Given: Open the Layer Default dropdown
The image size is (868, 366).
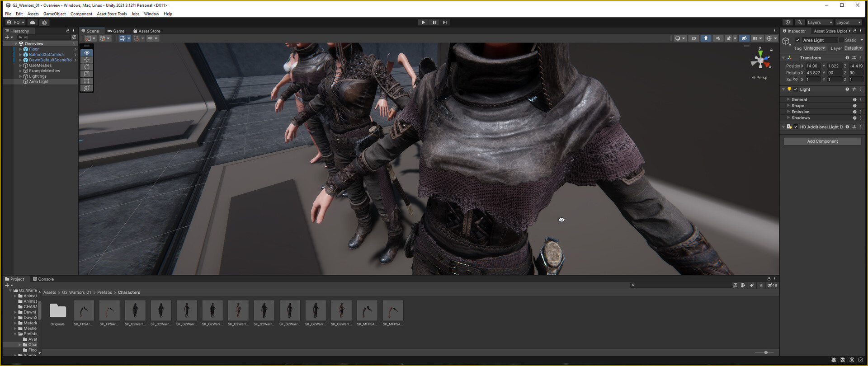Looking at the screenshot, I should pyautogui.click(x=853, y=48).
